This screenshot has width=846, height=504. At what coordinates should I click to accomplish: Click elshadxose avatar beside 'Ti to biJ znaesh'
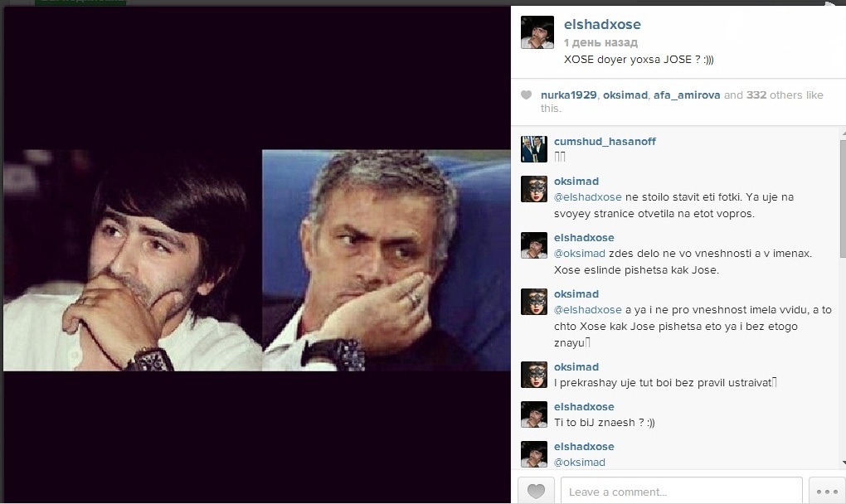[534, 414]
